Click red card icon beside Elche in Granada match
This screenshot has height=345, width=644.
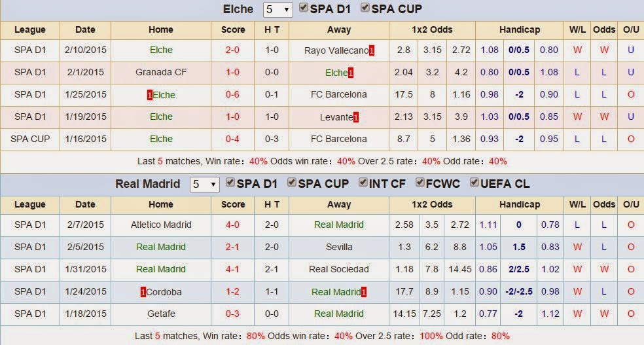pyautogui.click(x=351, y=73)
